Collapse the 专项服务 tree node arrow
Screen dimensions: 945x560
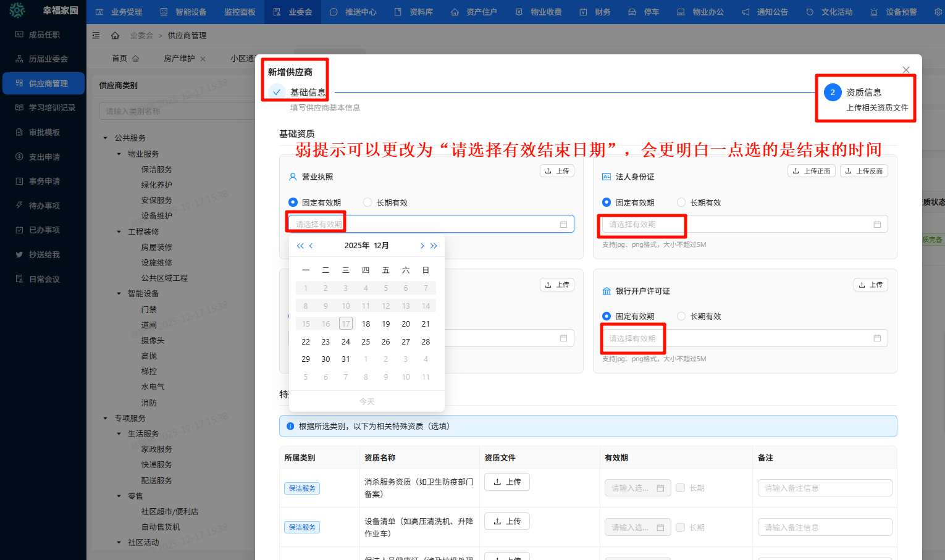(105, 418)
